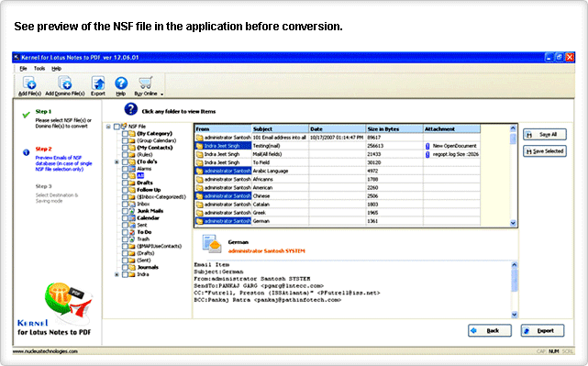
Task: Click the paperclip icon beside New OpenDocument
Action: point(427,146)
